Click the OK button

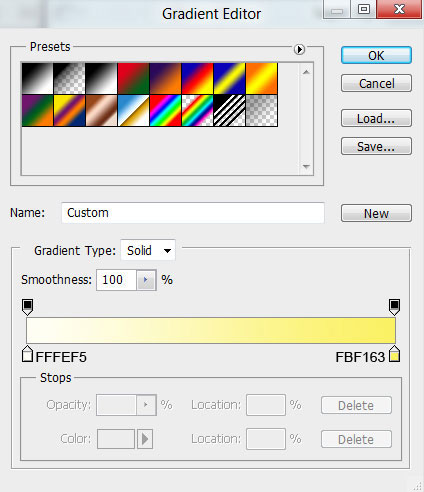click(376, 55)
